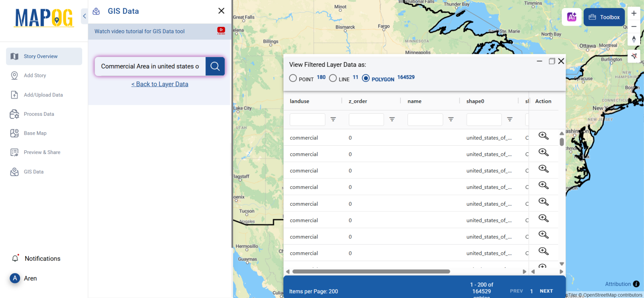The image size is (644, 298).
Task: Select the LINE radio option
Action: pyautogui.click(x=333, y=78)
